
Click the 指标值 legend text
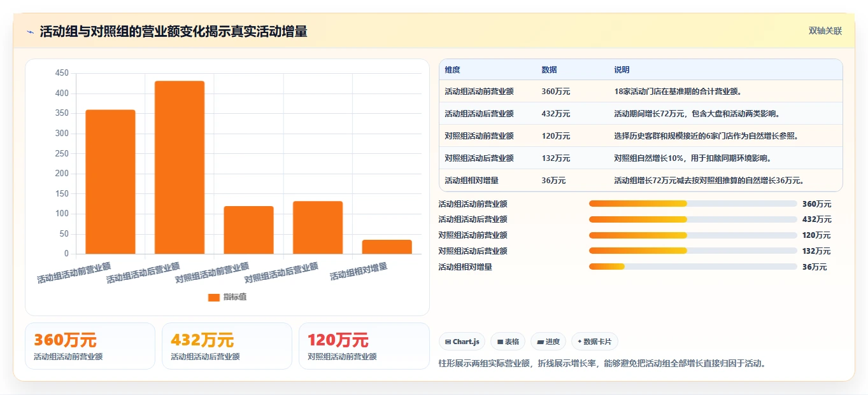[x=235, y=297]
